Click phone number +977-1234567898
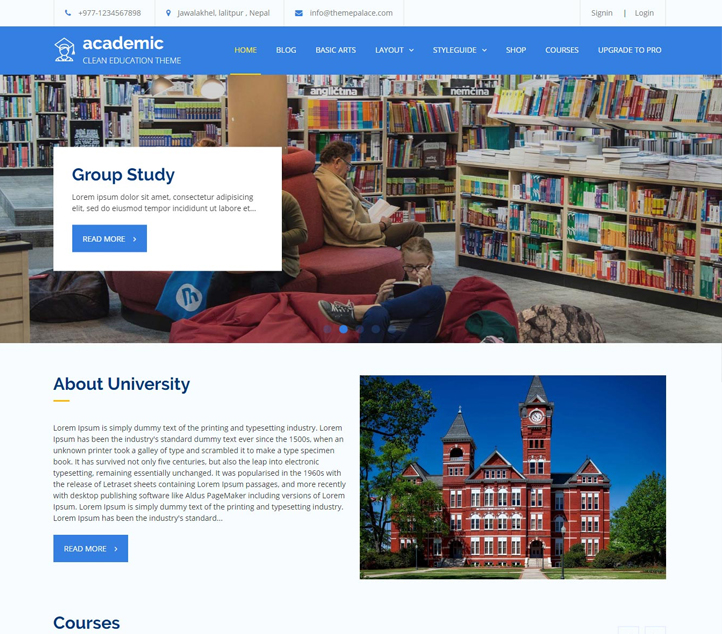The width and height of the screenshot is (722, 634). click(110, 13)
